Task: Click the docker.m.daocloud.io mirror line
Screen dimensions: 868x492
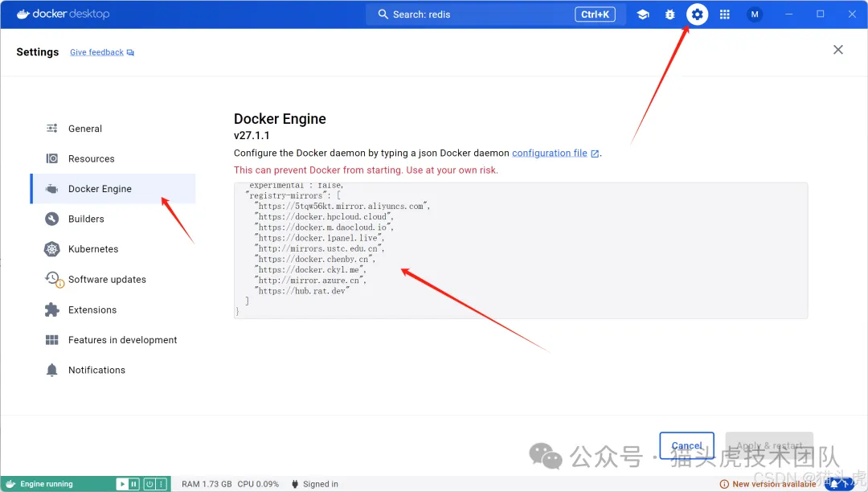Action: point(324,228)
